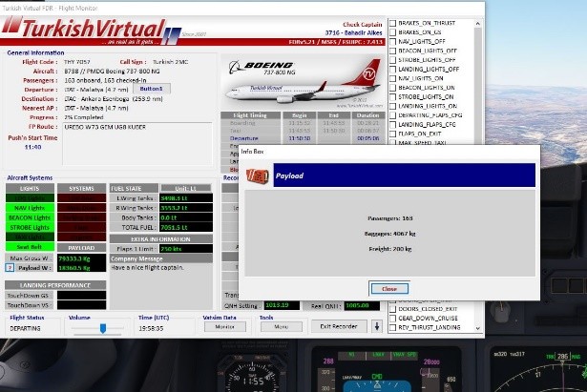Check the NAV_LIGHTS_ON checkbox

(392, 78)
